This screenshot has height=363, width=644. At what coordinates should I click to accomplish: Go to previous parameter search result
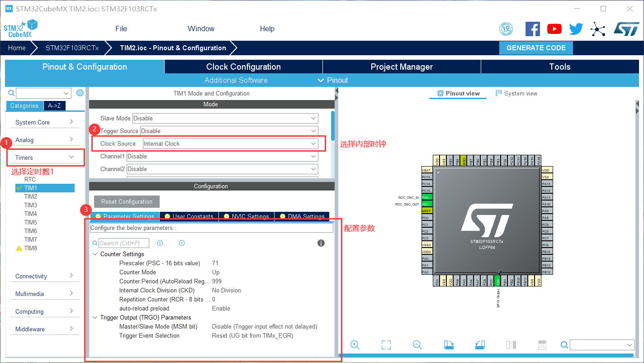click(160, 243)
